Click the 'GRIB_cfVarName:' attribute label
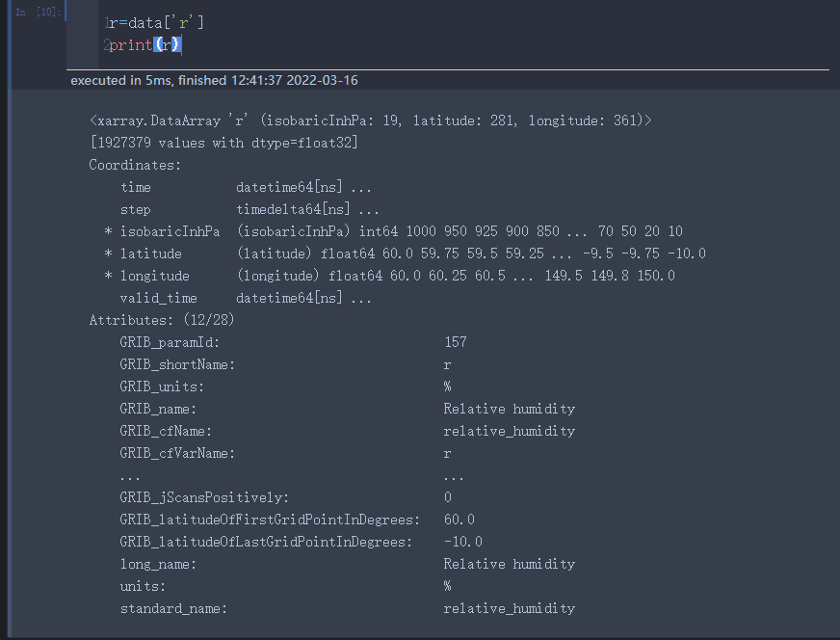This screenshot has width=840, height=640. point(177,453)
